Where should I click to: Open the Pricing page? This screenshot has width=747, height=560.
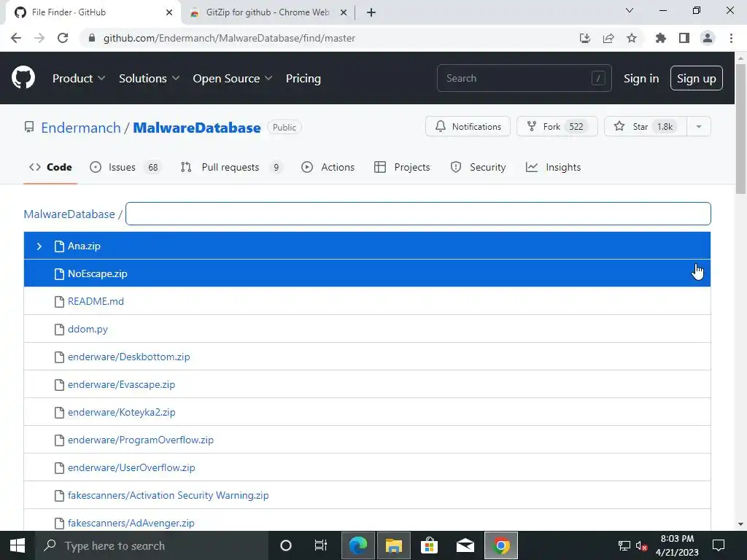coord(303,79)
